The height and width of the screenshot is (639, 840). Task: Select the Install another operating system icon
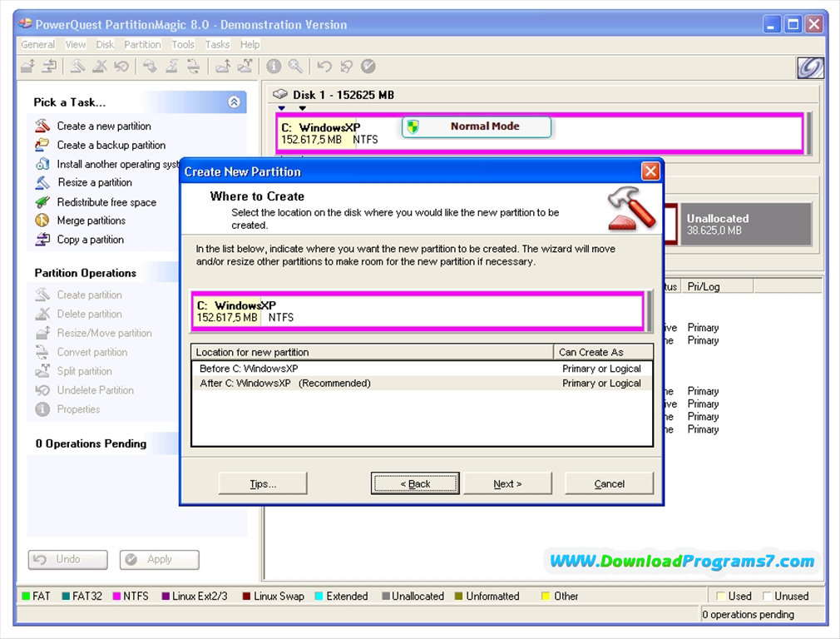pos(43,164)
